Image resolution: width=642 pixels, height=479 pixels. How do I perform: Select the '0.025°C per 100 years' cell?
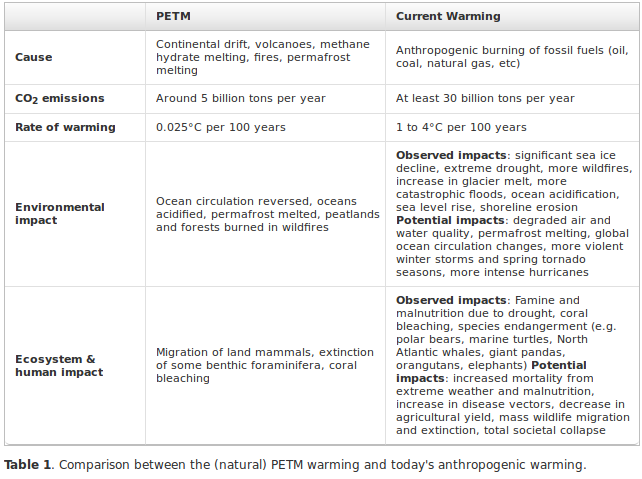tap(220, 127)
